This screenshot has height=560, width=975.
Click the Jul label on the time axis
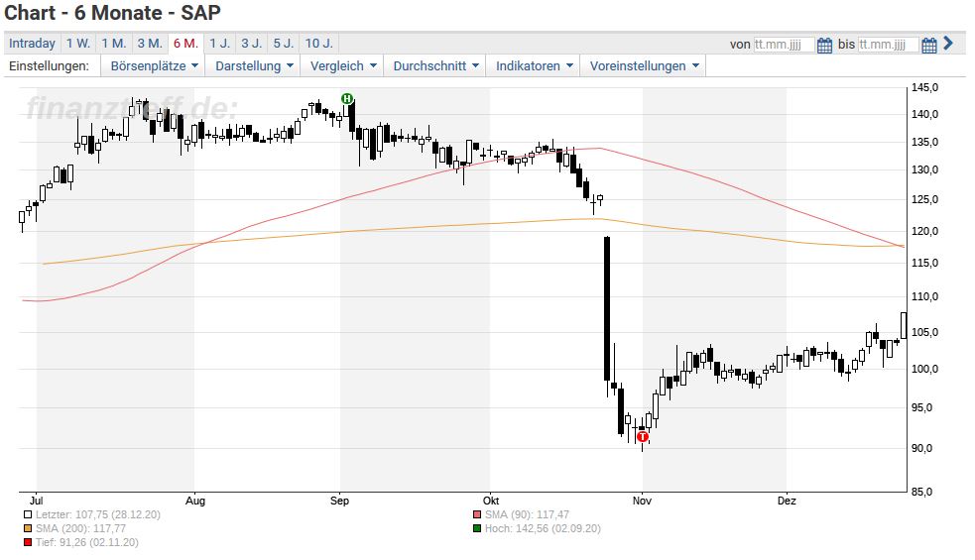(36, 501)
